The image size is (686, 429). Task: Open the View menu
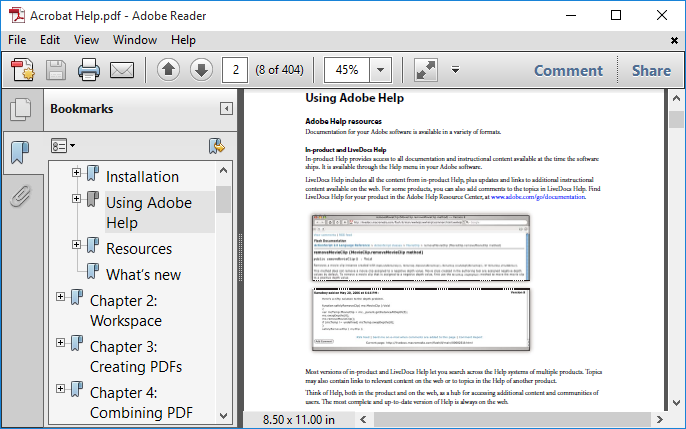point(86,40)
